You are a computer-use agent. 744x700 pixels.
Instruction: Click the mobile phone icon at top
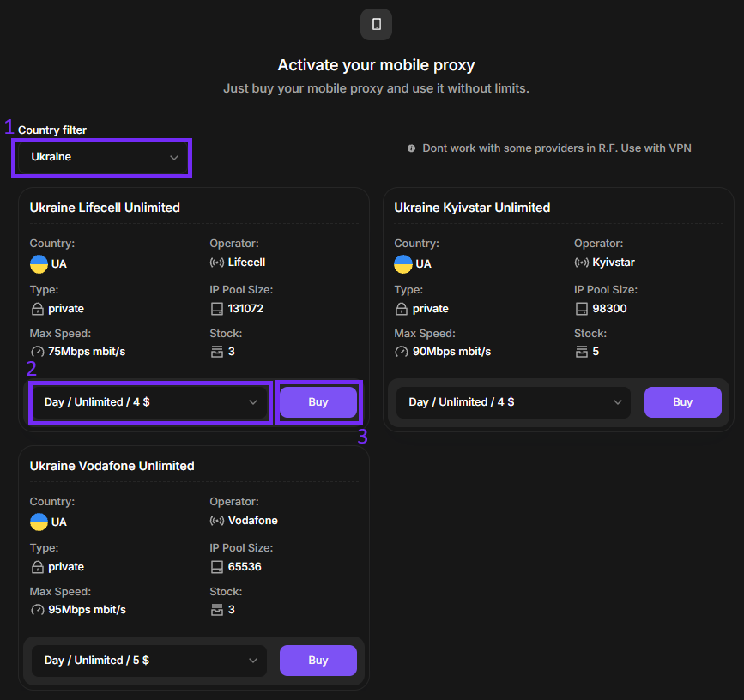(376, 24)
